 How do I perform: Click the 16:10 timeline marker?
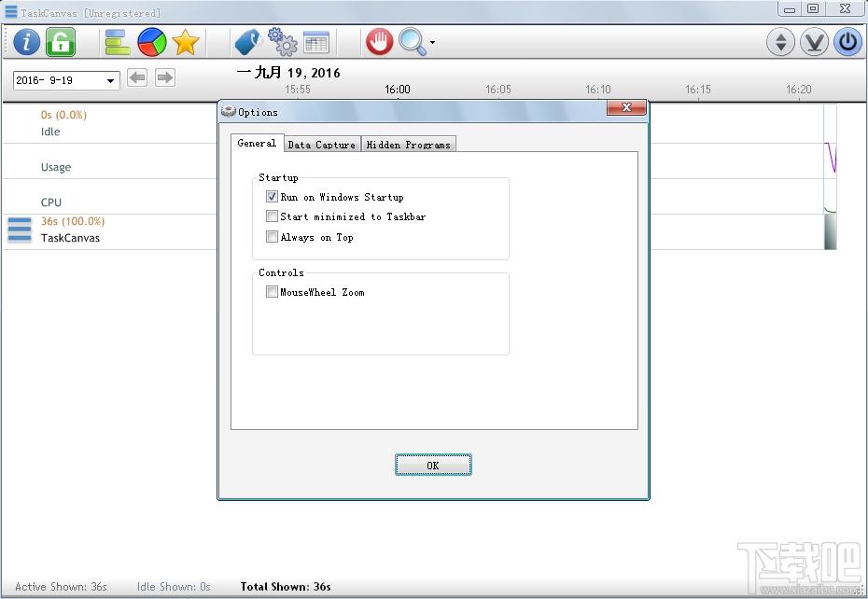pos(598,90)
